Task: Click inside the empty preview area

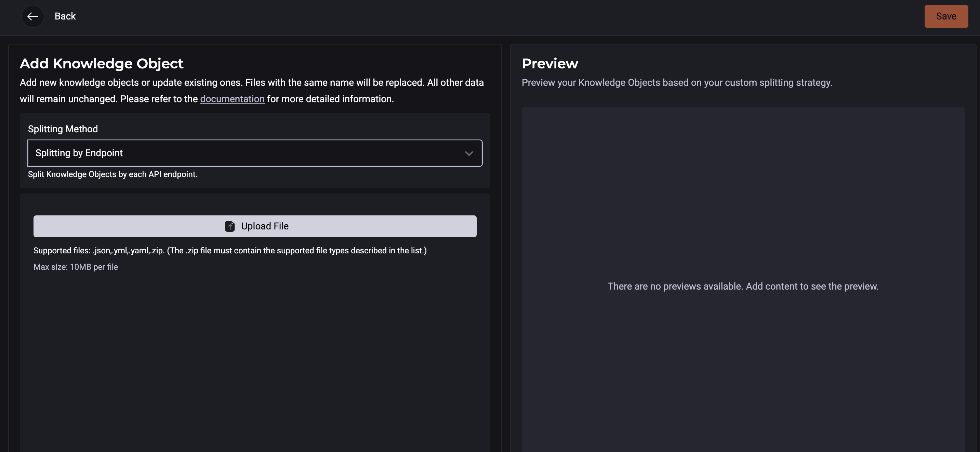Action: [744, 190]
